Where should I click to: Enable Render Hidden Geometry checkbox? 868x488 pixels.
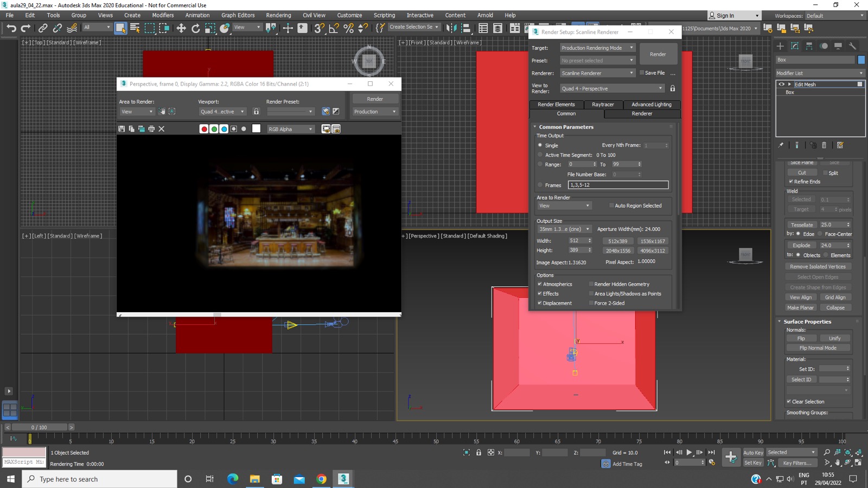tap(591, 284)
